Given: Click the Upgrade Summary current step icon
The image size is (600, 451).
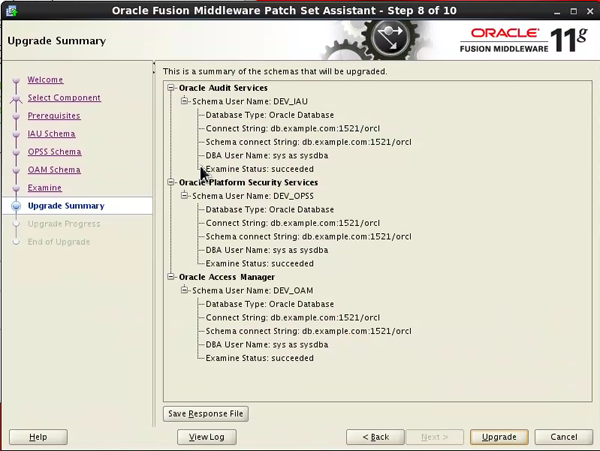Looking at the screenshot, I should (16, 206).
